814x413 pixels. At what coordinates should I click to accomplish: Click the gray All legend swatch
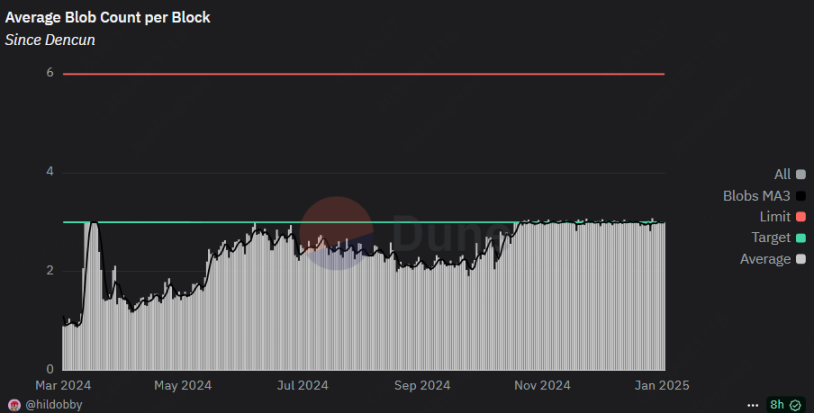coord(801,174)
